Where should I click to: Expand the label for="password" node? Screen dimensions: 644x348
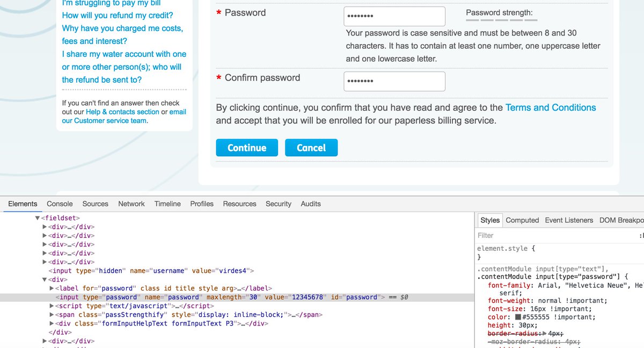click(52, 288)
